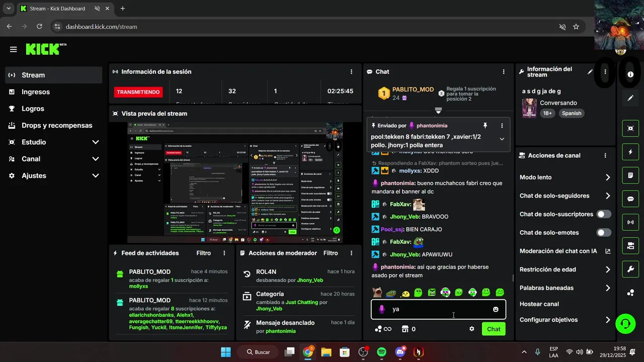Viewport: 644px width, 362px height.
Task: Open the hamburger menu next to Kick logo
Action: [13, 49]
